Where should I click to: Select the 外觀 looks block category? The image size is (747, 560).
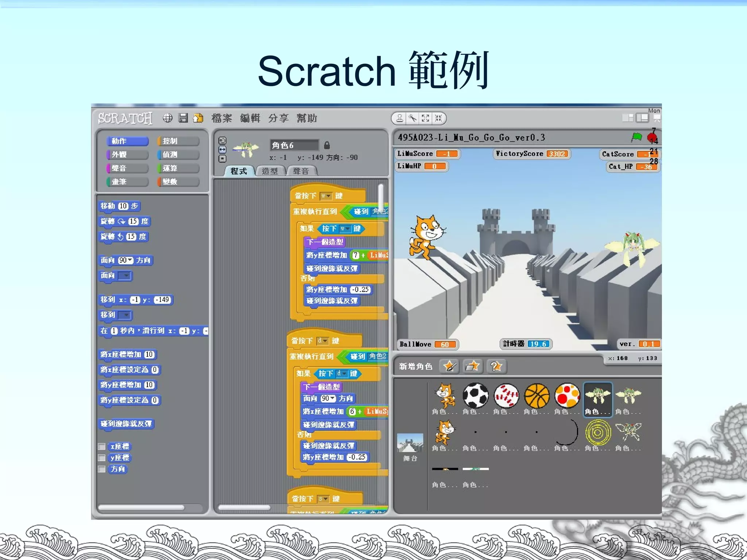point(127,155)
